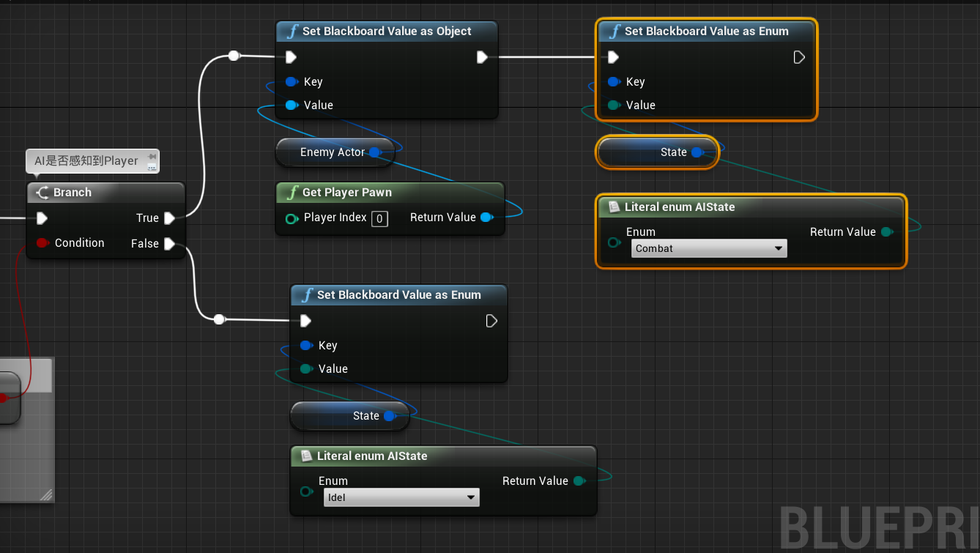Click the book icon on the Idel Literal enum node
The height and width of the screenshot is (553, 980).
coord(305,456)
